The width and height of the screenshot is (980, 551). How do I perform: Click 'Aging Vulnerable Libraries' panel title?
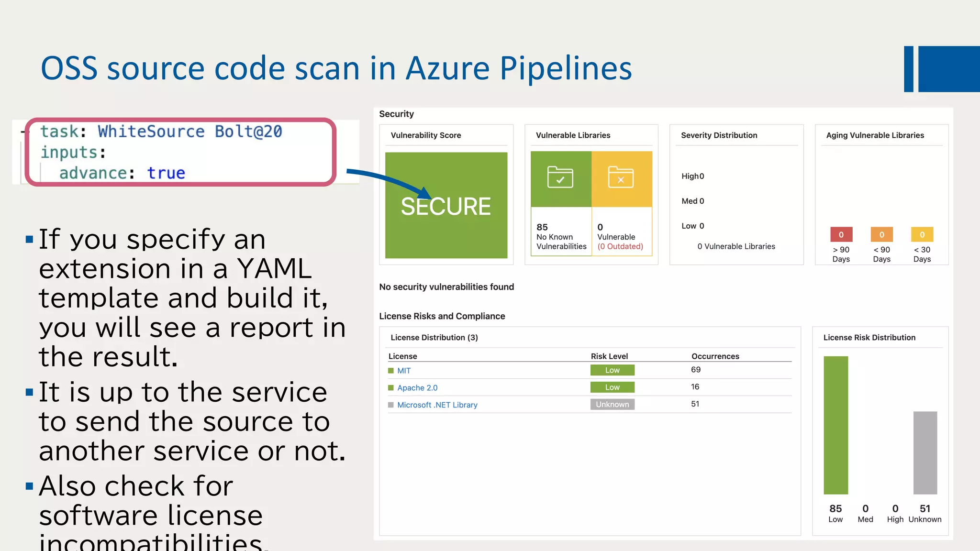875,135
